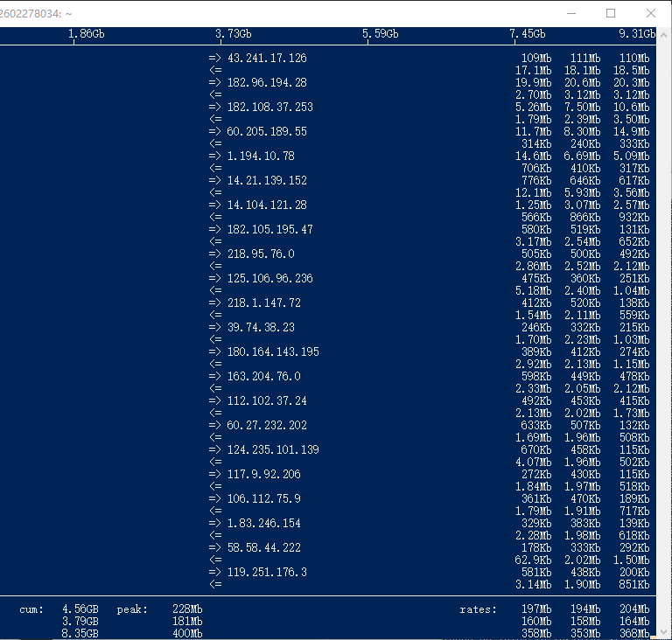The width and height of the screenshot is (672, 640).
Task: Click the 368Mb total rate value
Action: tap(634, 633)
